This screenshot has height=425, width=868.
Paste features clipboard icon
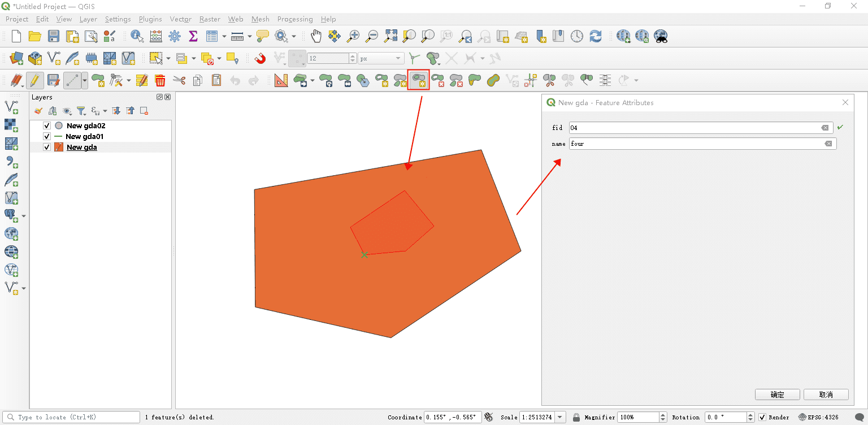click(x=216, y=80)
